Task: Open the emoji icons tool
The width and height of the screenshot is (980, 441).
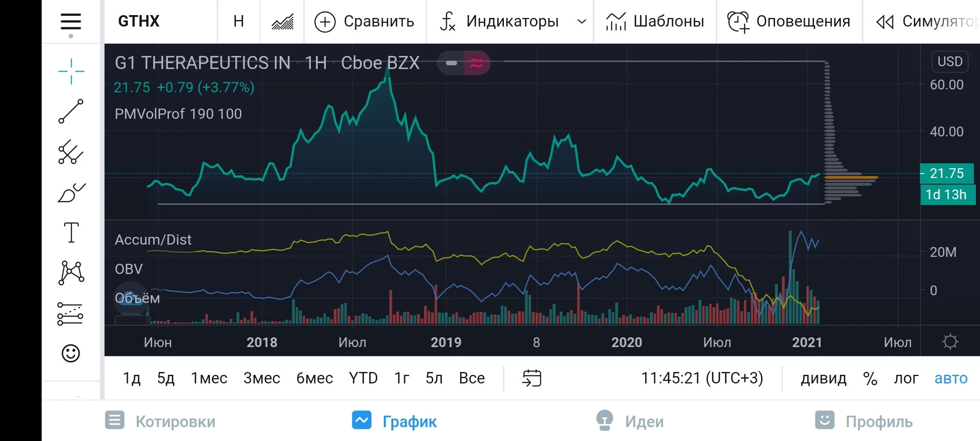Action: [x=71, y=353]
